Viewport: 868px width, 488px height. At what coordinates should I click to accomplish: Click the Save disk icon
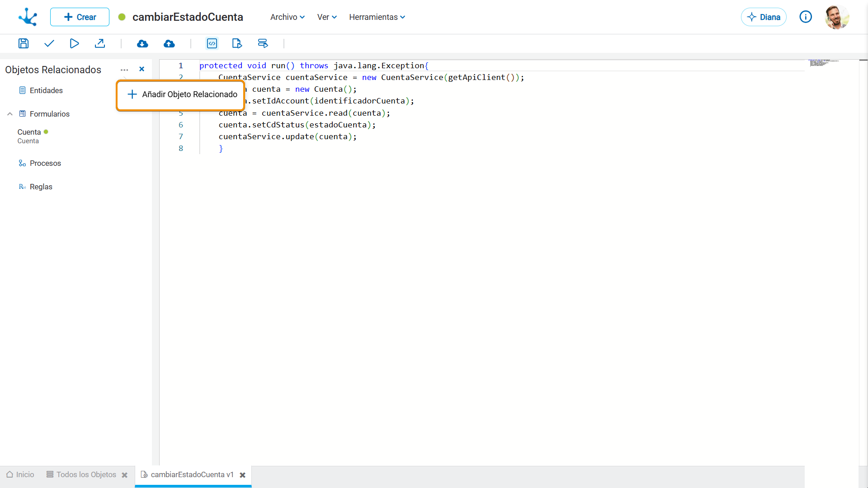[x=24, y=43]
